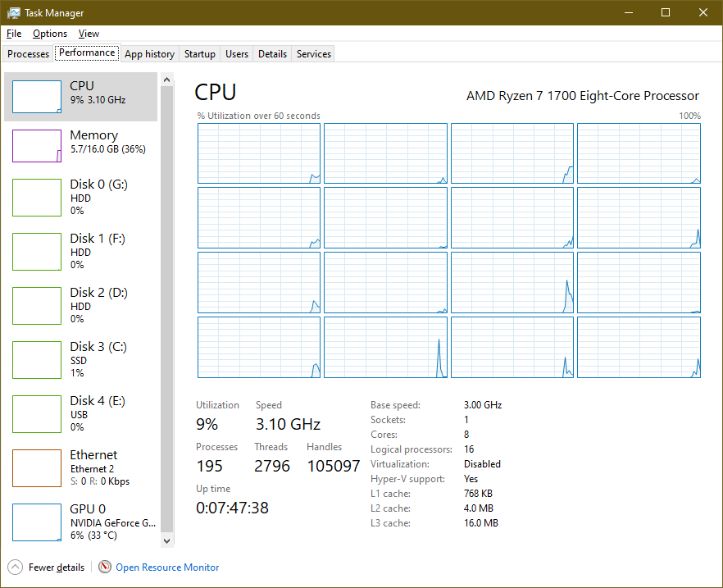Switch to the Details tab
The height and width of the screenshot is (588, 723).
[x=272, y=54]
